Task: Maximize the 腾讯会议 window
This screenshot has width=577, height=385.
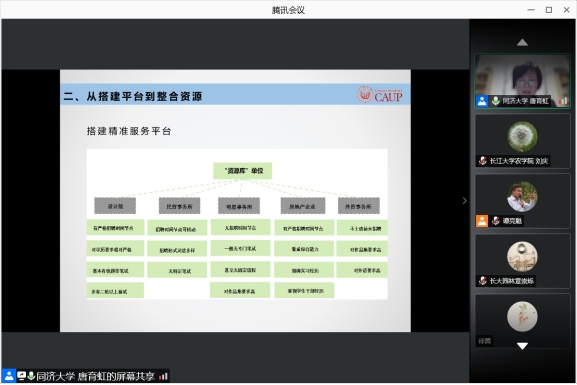Action: (549, 10)
